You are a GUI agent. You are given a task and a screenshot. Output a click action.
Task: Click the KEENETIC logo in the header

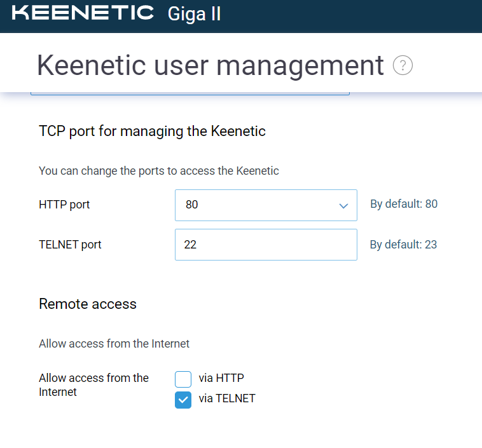click(x=83, y=13)
